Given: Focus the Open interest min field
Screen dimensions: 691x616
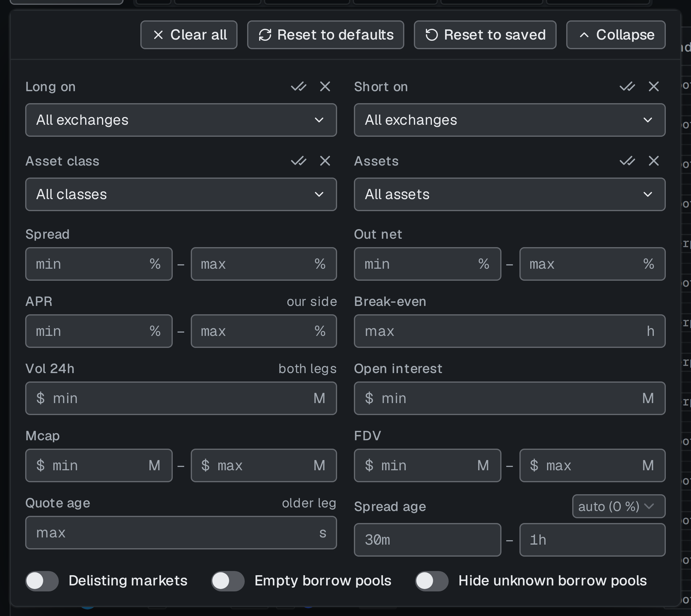Looking at the screenshot, I should (510, 398).
